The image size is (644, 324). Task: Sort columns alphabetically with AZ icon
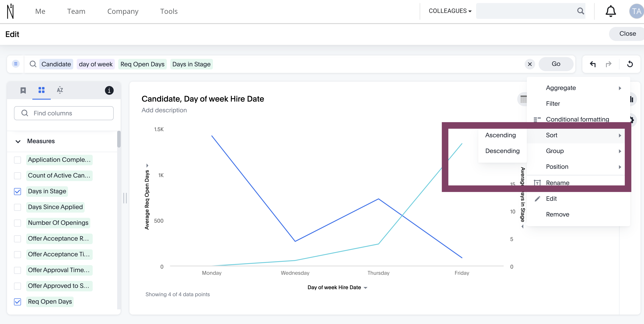[x=60, y=90]
